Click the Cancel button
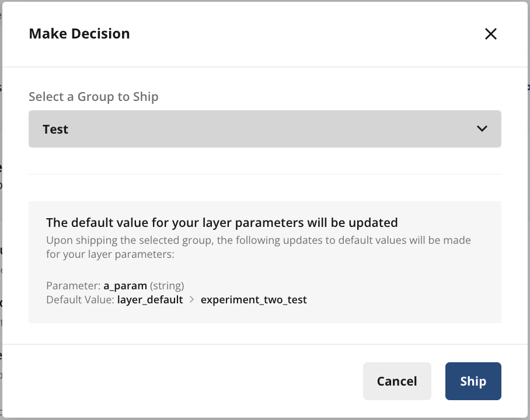 click(397, 381)
